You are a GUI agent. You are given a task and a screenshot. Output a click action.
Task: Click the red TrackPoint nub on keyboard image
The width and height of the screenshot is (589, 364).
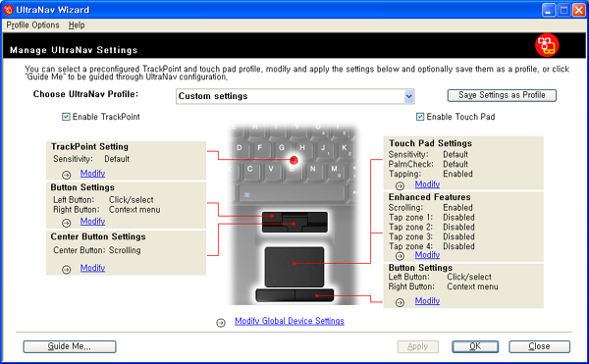click(294, 160)
